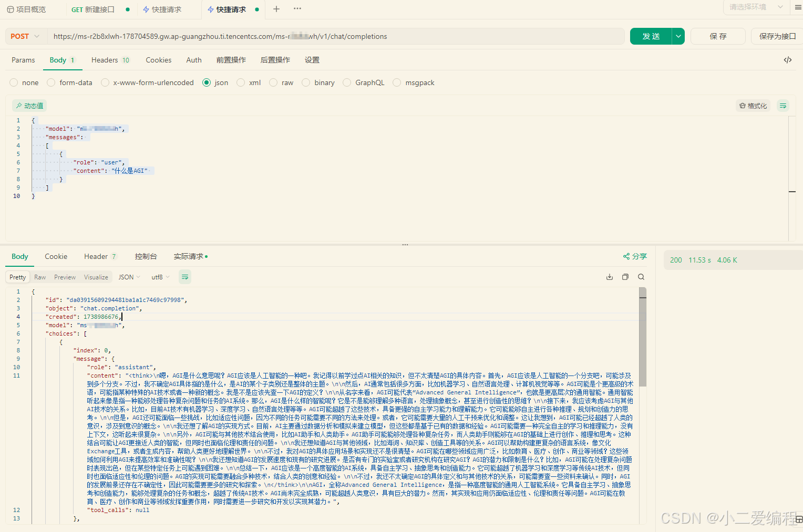Open the Headers 10 tab
The image size is (803, 532).
click(x=111, y=60)
